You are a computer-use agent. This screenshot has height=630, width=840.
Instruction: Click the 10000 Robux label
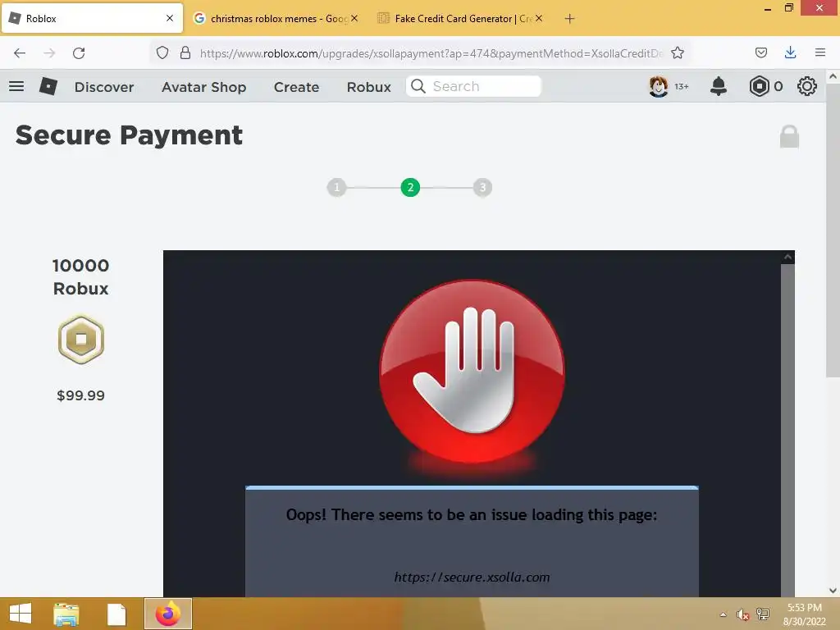pyautogui.click(x=81, y=277)
